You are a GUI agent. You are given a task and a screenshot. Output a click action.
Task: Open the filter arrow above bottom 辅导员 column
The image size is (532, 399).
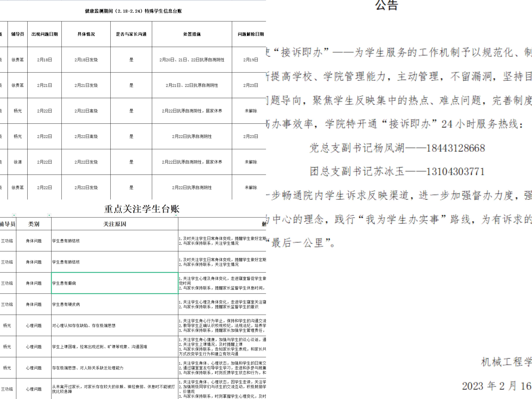pos(14,215)
